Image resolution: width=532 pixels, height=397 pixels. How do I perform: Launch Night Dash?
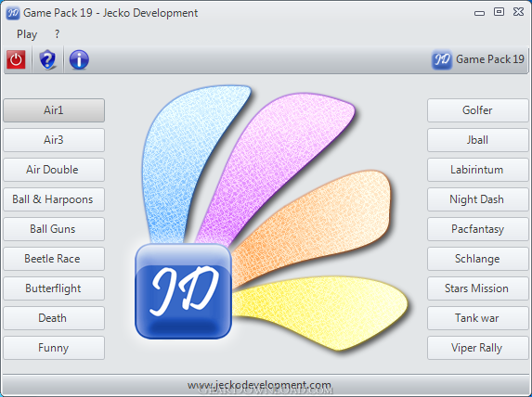(478, 199)
